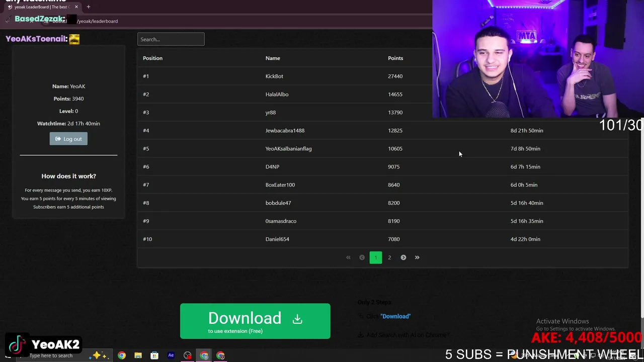The height and width of the screenshot is (362, 644).
Task: Select HalalAlbo in the leaderboard
Action: (277, 95)
